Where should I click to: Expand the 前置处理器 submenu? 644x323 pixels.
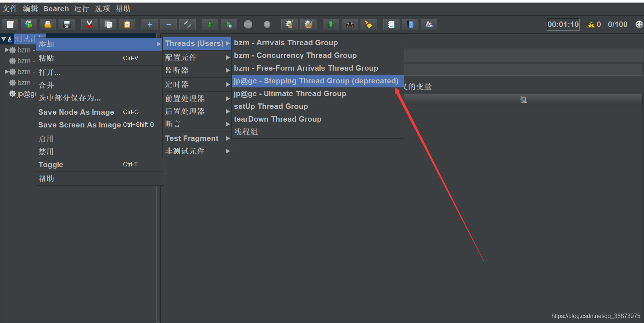click(197, 98)
